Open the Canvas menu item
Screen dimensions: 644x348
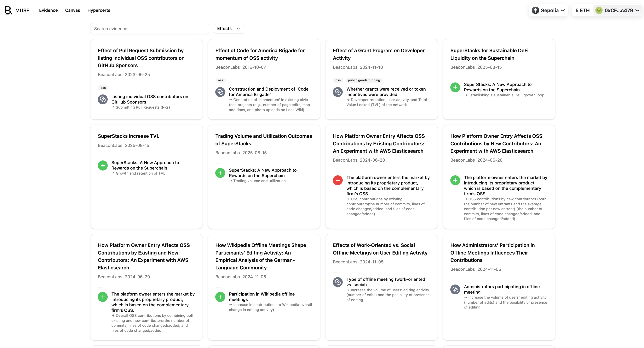(72, 10)
